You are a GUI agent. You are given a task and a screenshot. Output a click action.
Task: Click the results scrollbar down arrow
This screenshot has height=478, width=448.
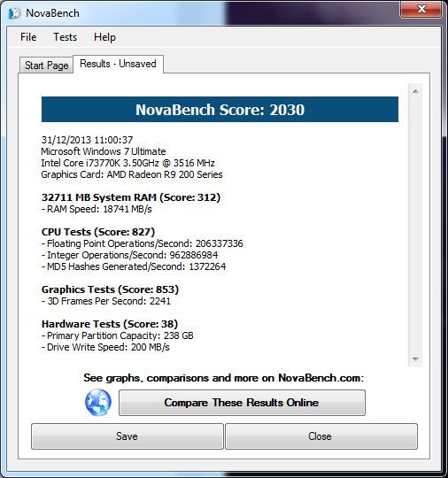[415, 358]
